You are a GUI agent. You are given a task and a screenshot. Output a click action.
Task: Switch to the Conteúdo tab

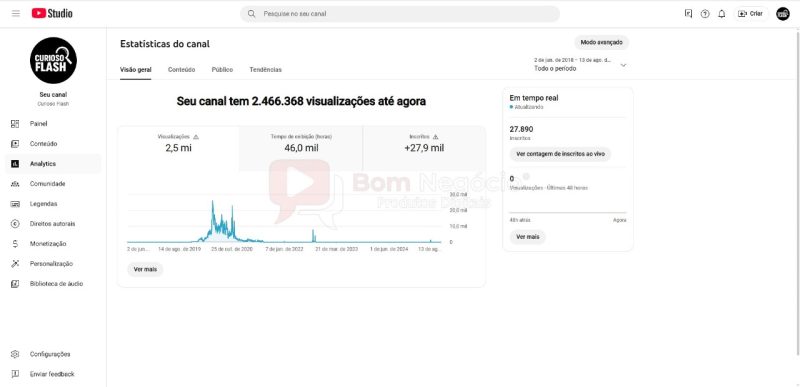pos(182,69)
